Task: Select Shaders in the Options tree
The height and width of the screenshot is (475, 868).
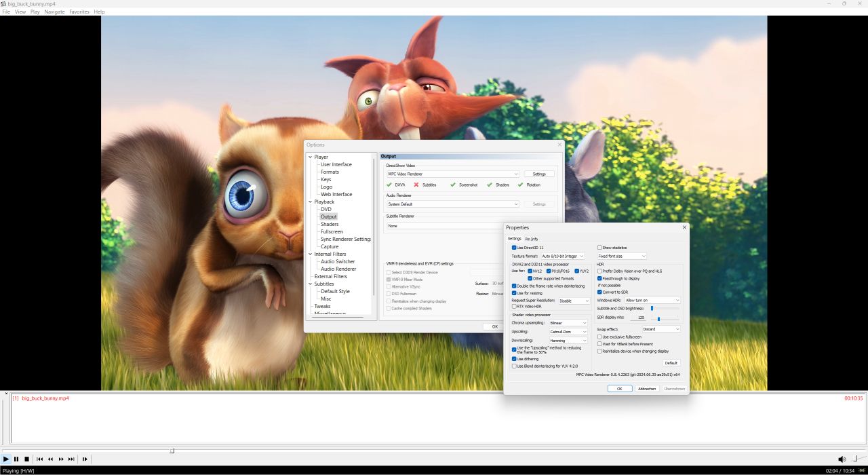Action: 330,224
